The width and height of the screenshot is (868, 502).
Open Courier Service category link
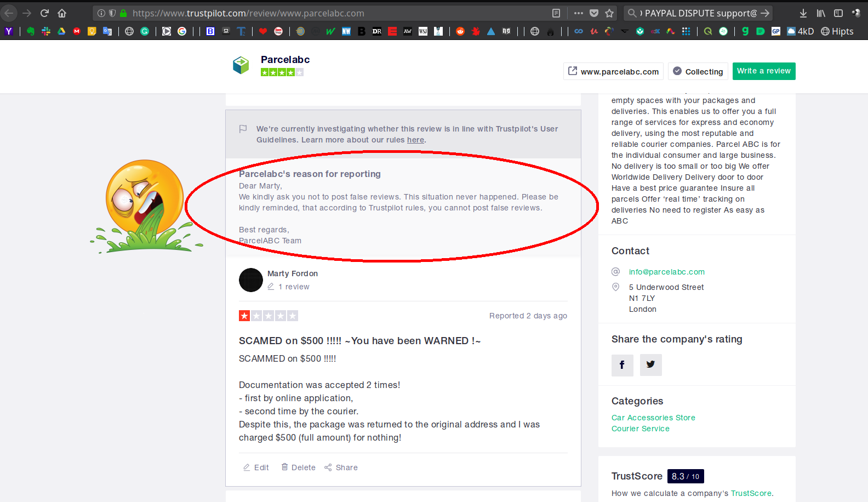point(641,429)
